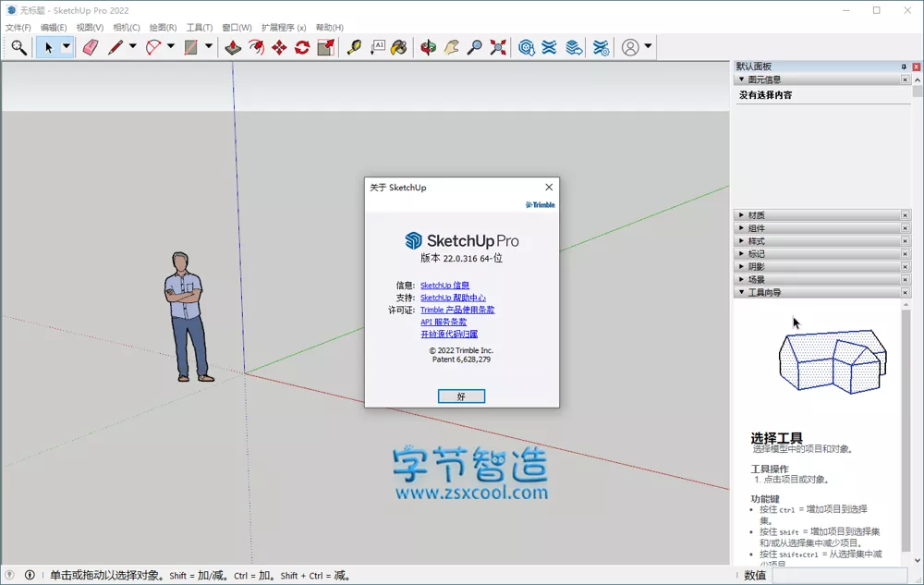Viewport: 924px width, 585px height.
Task: Click the user account sign-in icon
Action: pyautogui.click(x=630, y=47)
